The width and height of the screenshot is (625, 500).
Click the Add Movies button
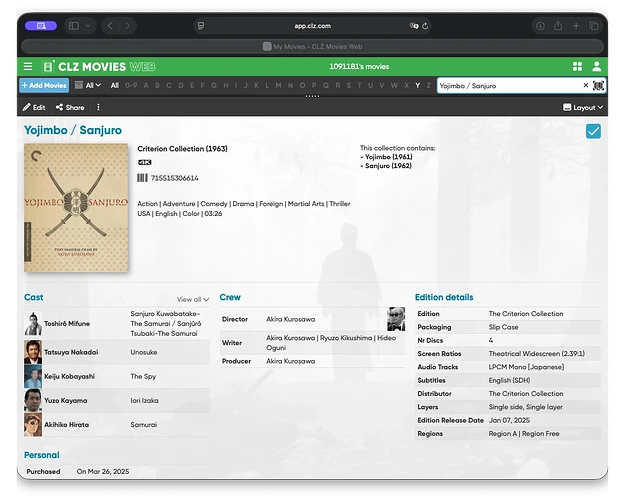point(44,85)
